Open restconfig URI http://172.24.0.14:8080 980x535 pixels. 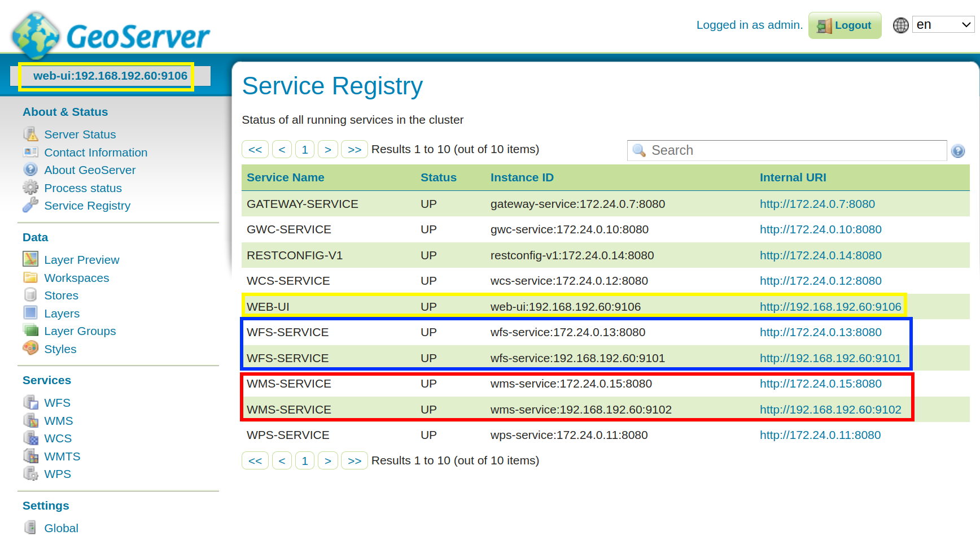(821, 255)
